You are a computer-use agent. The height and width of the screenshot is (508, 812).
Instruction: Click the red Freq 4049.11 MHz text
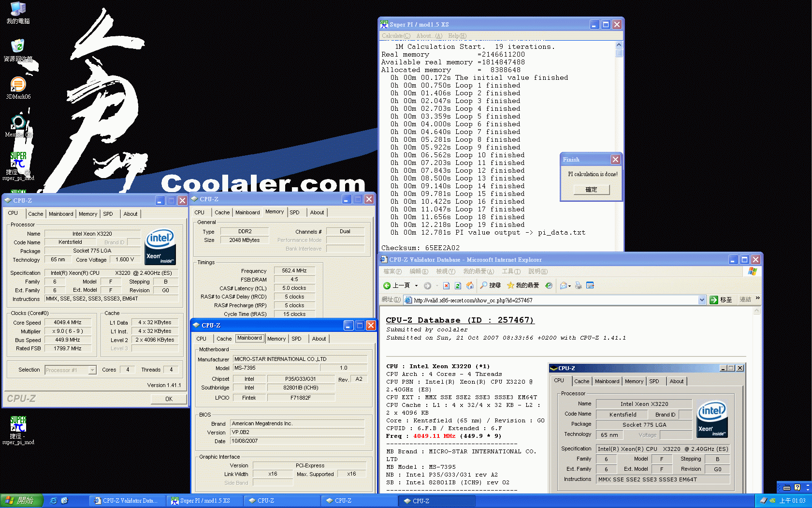[434, 436]
